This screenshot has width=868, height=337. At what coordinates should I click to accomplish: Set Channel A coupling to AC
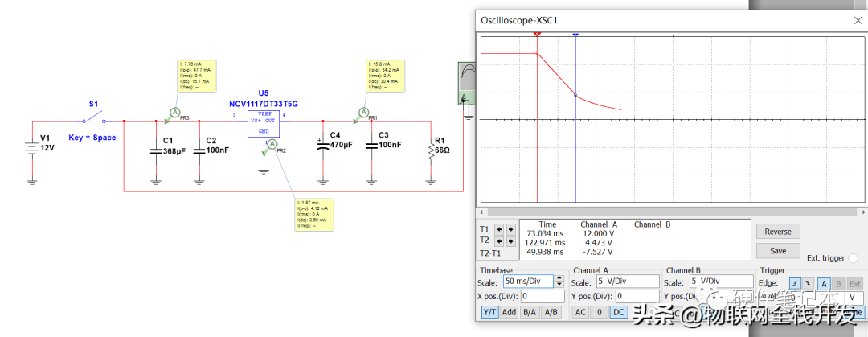(579, 312)
